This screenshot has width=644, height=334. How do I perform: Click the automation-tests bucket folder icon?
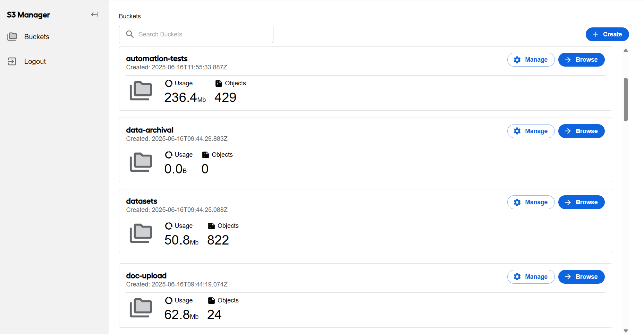(141, 91)
